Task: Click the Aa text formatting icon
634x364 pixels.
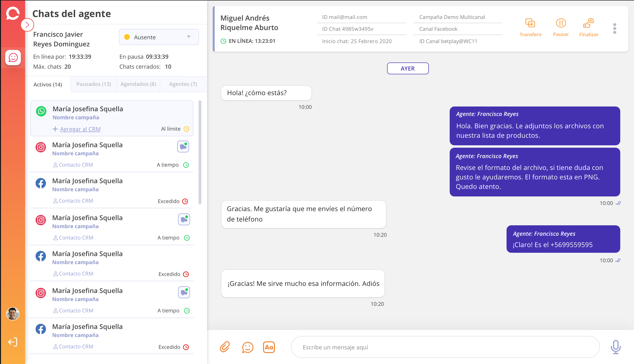Action: point(269,347)
